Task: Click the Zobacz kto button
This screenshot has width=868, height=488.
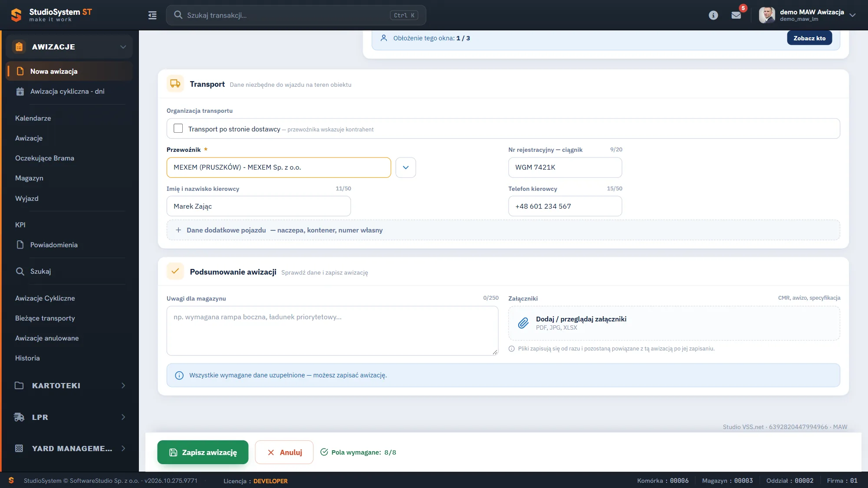Action: click(809, 38)
